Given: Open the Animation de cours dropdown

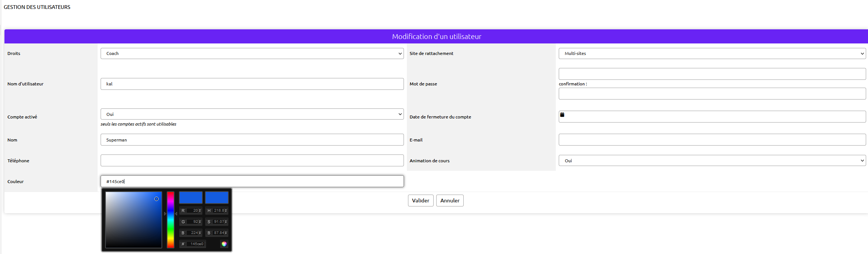Looking at the screenshot, I should coord(712,160).
